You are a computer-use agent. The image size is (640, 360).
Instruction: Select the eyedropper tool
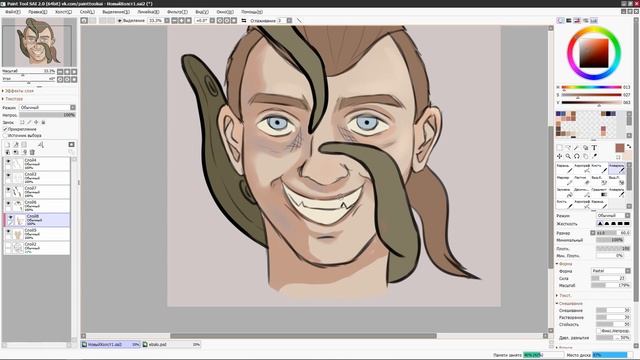pos(594,156)
